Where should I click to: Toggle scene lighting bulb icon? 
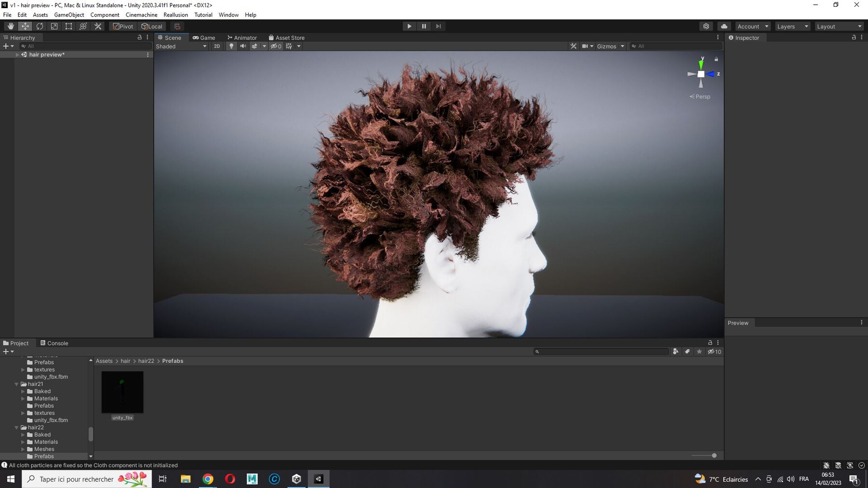point(231,46)
